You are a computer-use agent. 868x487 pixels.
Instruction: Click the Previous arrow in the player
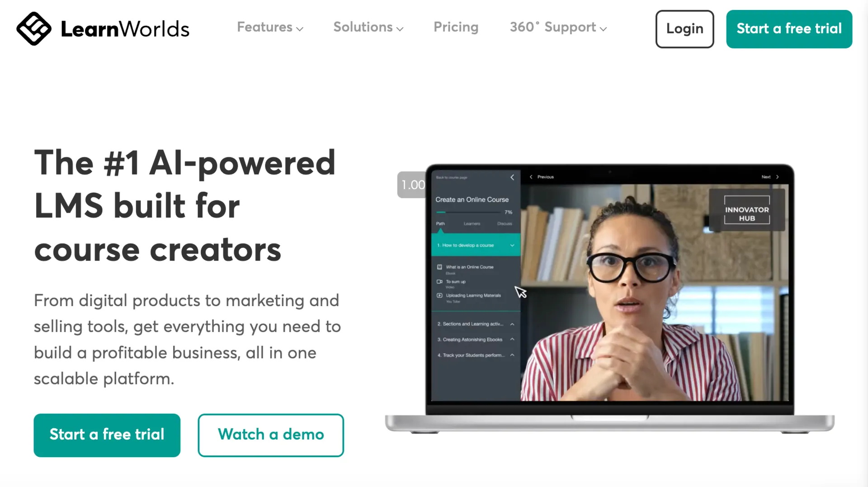531,177
